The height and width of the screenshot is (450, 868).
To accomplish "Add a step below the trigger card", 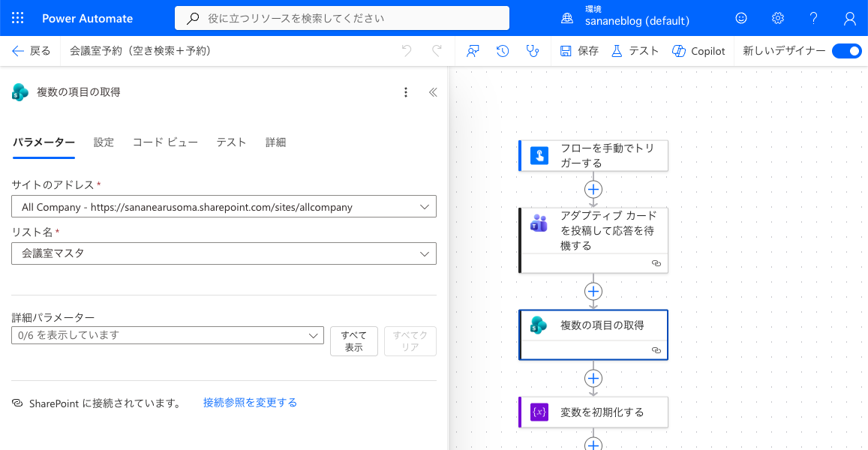I will click(593, 189).
